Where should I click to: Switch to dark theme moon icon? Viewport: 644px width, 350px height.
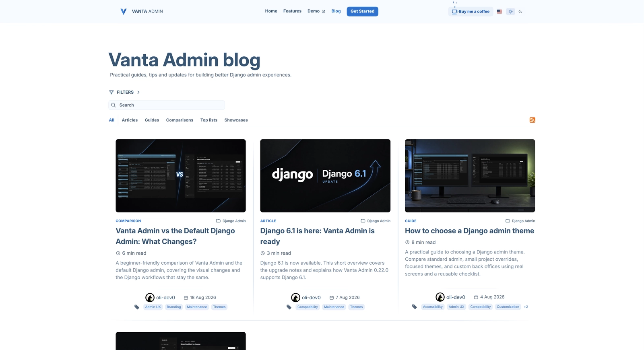point(520,12)
